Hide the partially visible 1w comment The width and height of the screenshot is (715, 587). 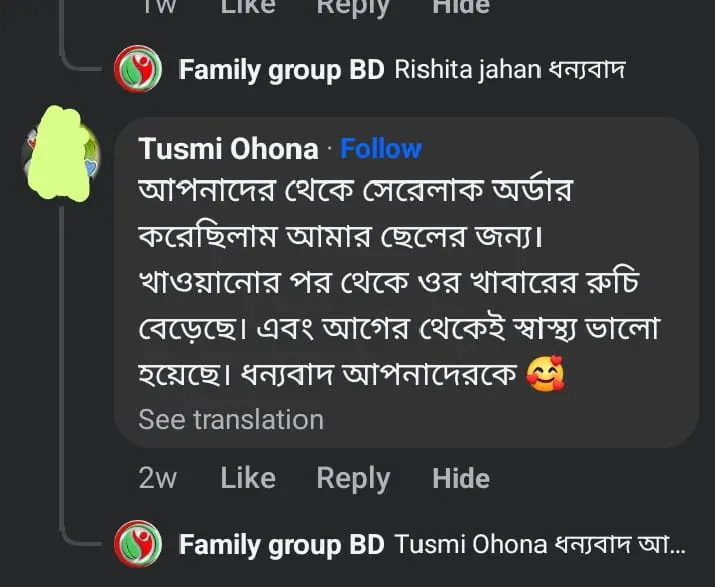[461, 6]
